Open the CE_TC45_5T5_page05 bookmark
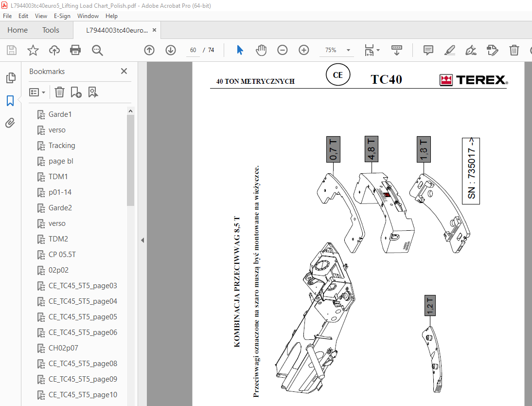The height and width of the screenshot is (406, 532). (83, 317)
